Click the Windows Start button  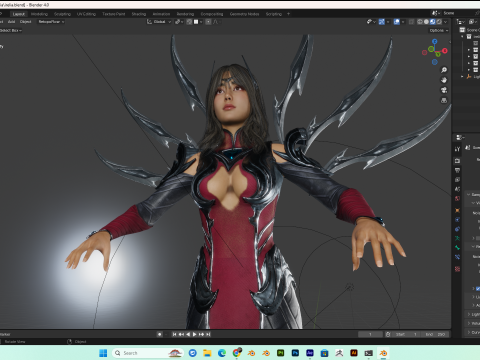pos(103,353)
